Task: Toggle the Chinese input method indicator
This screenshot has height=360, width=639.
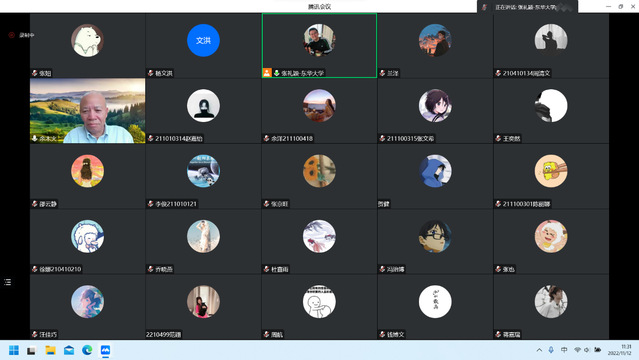Action: 564,350
